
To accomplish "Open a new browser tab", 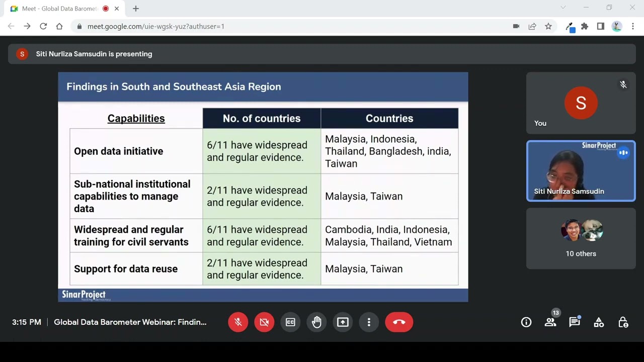I will 136,9.
